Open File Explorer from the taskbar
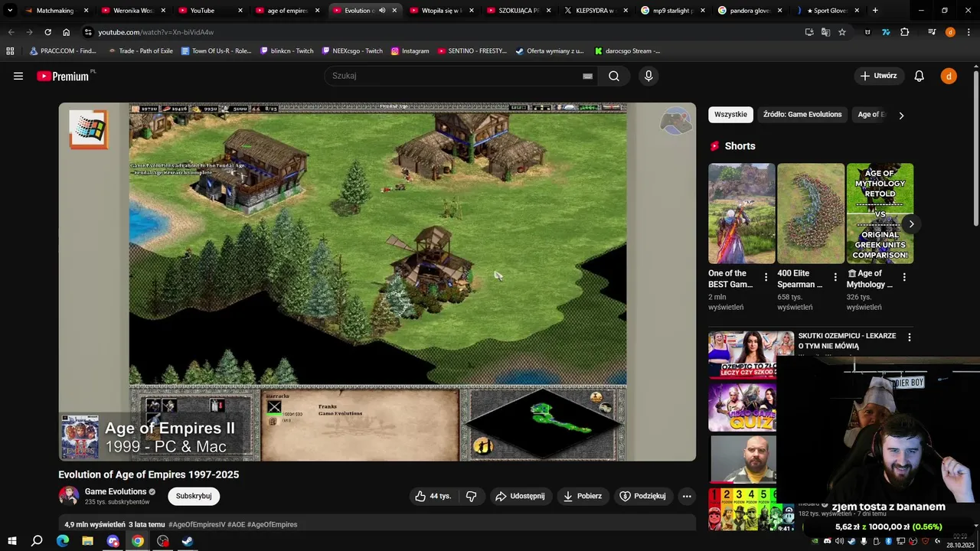This screenshot has width=980, height=551. [x=88, y=541]
